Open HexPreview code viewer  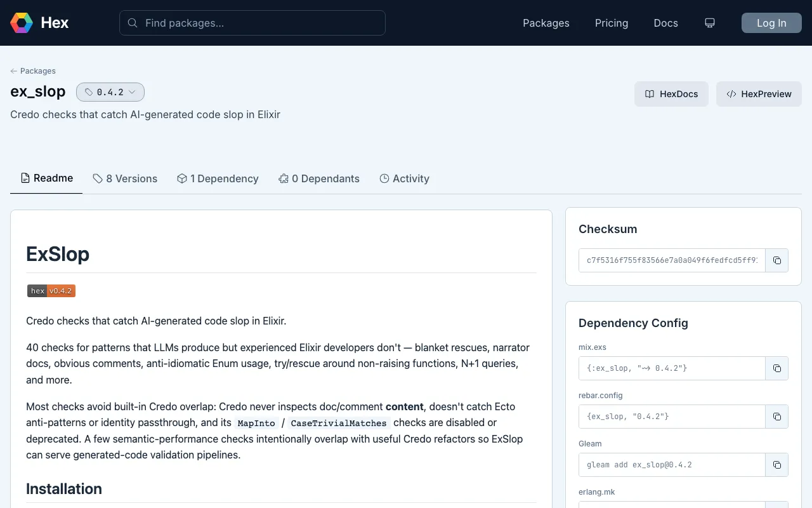[x=759, y=94]
